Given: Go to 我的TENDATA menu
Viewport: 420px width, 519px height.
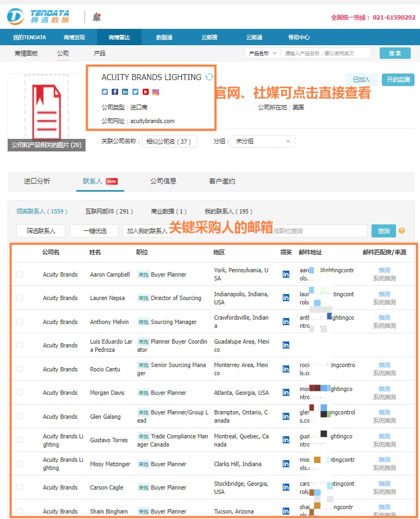Looking at the screenshot, I should pyautogui.click(x=29, y=37).
